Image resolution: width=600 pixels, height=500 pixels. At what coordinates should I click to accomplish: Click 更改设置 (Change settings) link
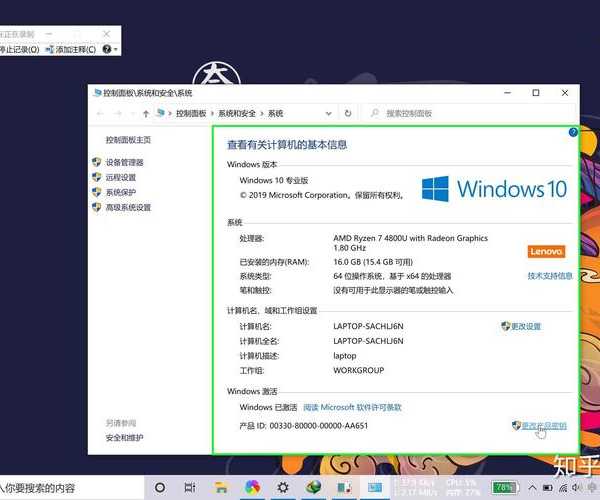[x=525, y=326]
